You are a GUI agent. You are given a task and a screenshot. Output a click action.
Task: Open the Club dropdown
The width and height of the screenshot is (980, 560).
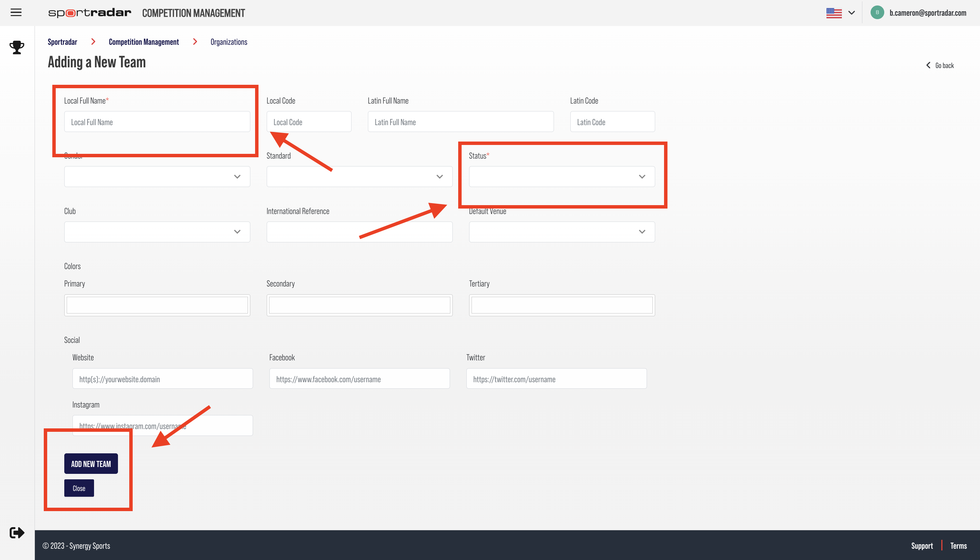click(157, 232)
